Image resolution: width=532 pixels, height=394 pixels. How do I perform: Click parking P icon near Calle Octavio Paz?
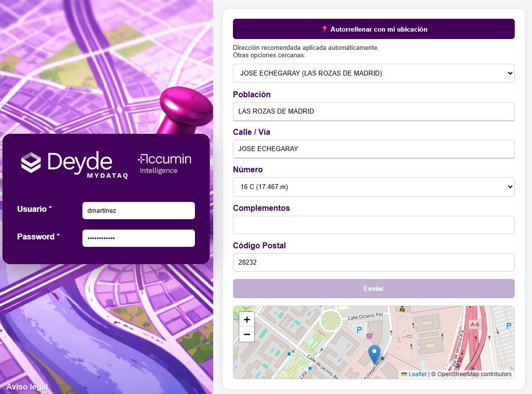click(x=359, y=329)
